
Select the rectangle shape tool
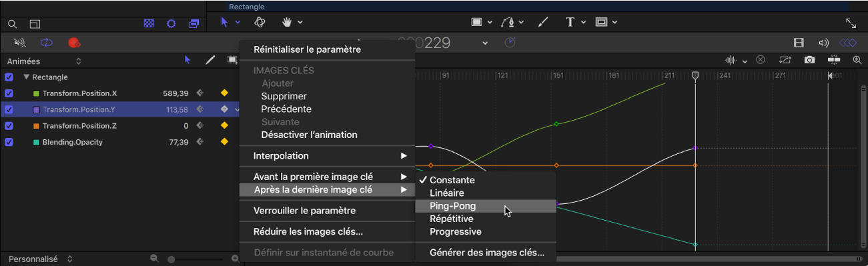click(x=477, y=22)
